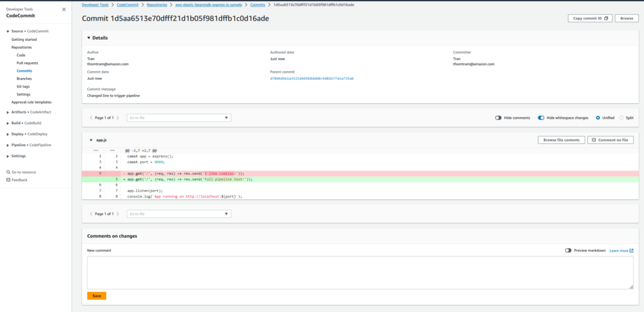
Task: Click the copy icon on Copy commit ID
Action: (x=606, y=18)
